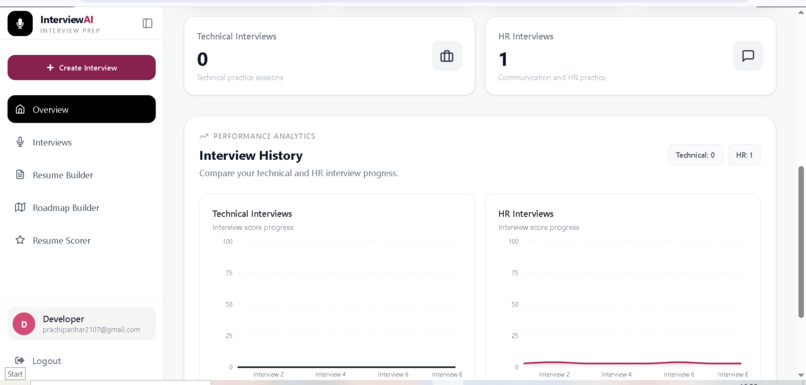806x385 pixels.
Task: Open Roadmap Builder
Action: [81, 208]
